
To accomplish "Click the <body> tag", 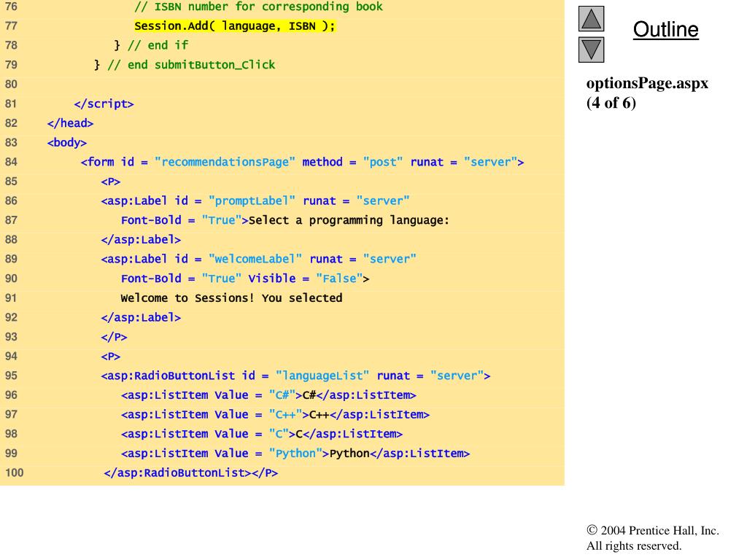I will coord(66,143).
